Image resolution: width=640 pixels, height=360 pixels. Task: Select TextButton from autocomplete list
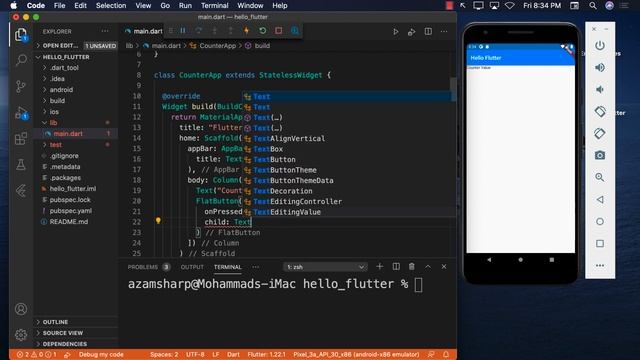[x=349, y=160]
